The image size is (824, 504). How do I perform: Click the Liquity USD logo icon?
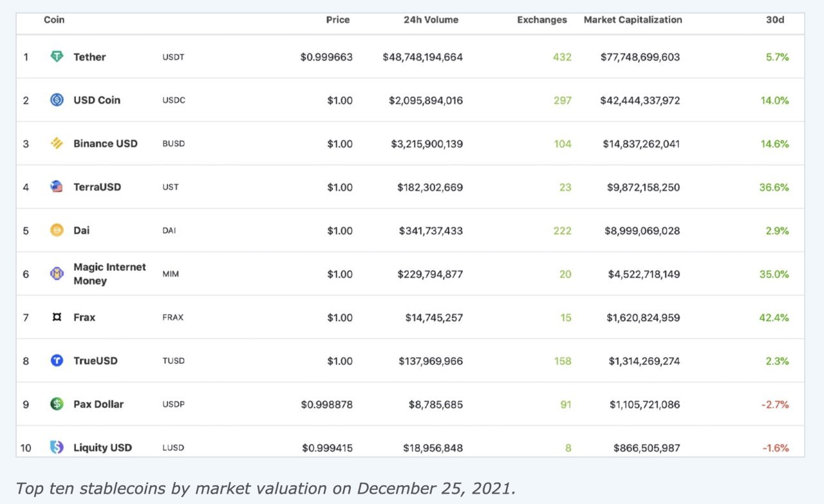click(x=57, y=447)
